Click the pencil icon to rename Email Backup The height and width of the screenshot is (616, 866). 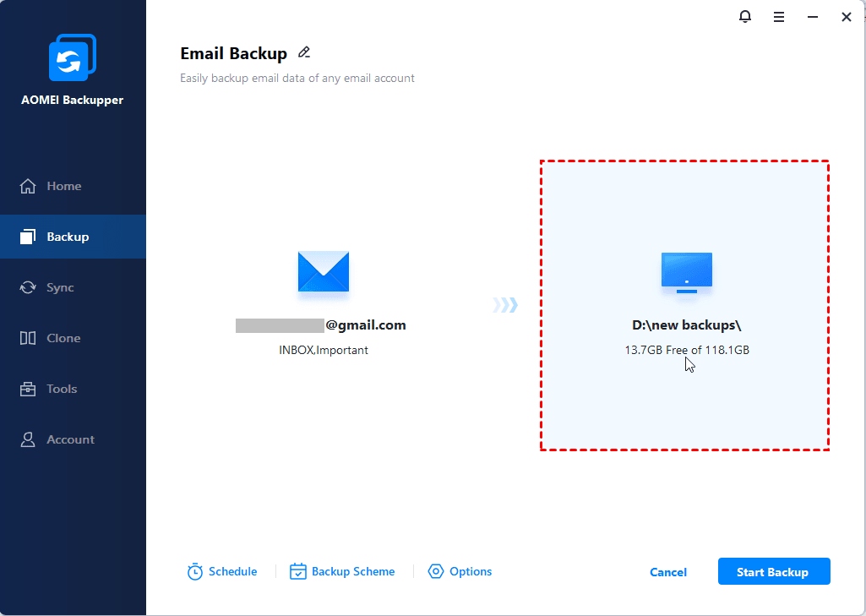304,53
